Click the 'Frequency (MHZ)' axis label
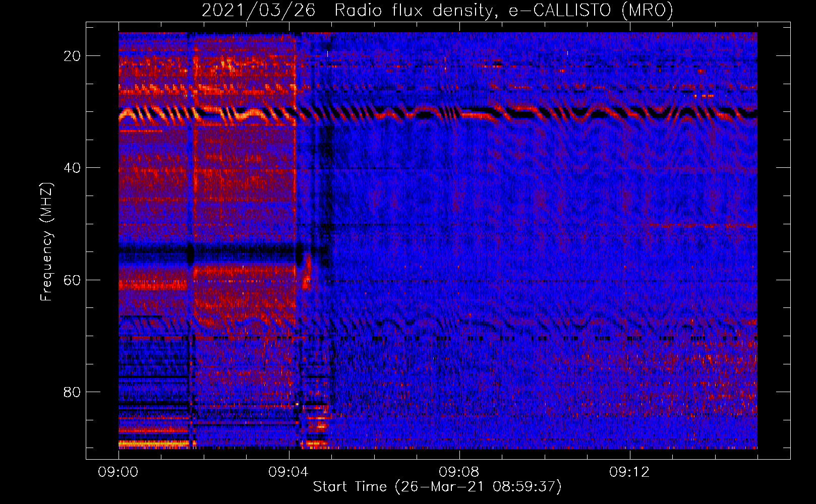 [46, 242]
